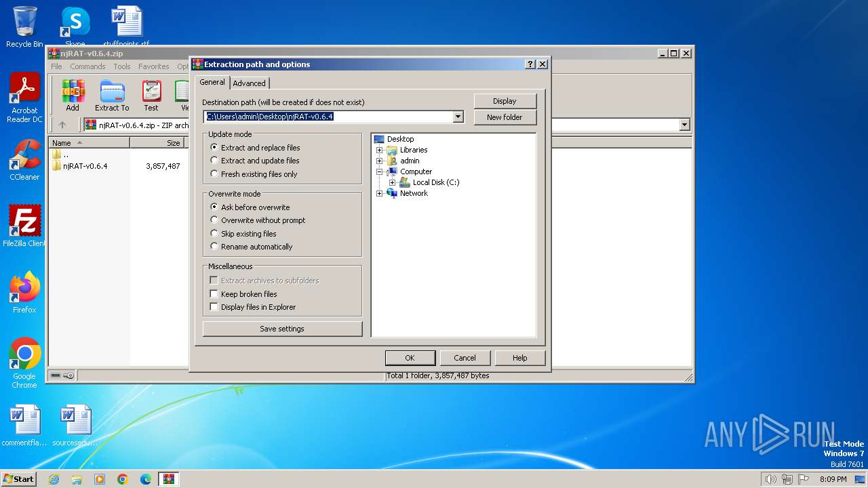Switch to the Advanced tab
Image resolution: width=868 pixels, height=488 pixels.
click(x=250, y=83)
